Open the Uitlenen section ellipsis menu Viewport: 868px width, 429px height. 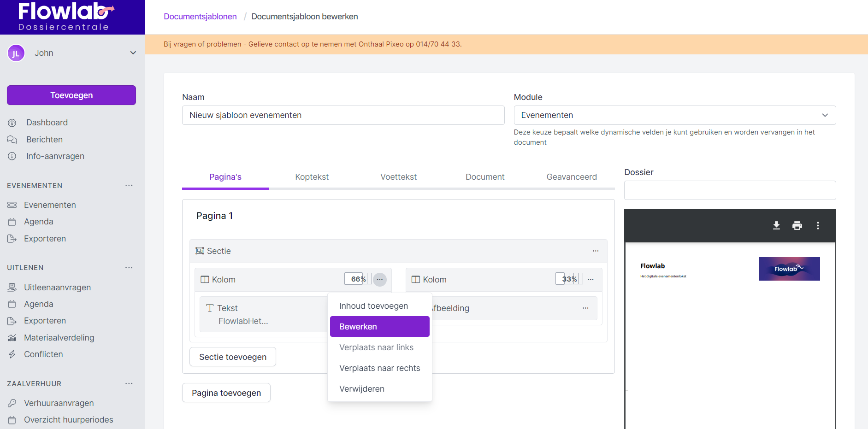tap(129, 268)
